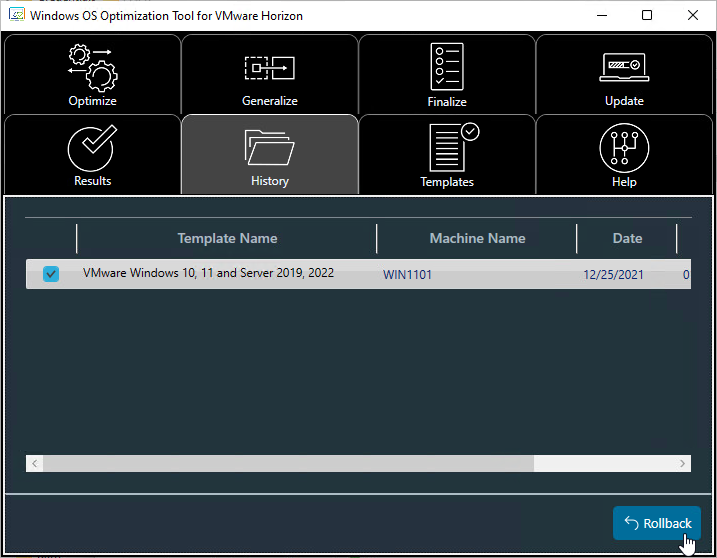Open the Templates tab

(447, 155)
